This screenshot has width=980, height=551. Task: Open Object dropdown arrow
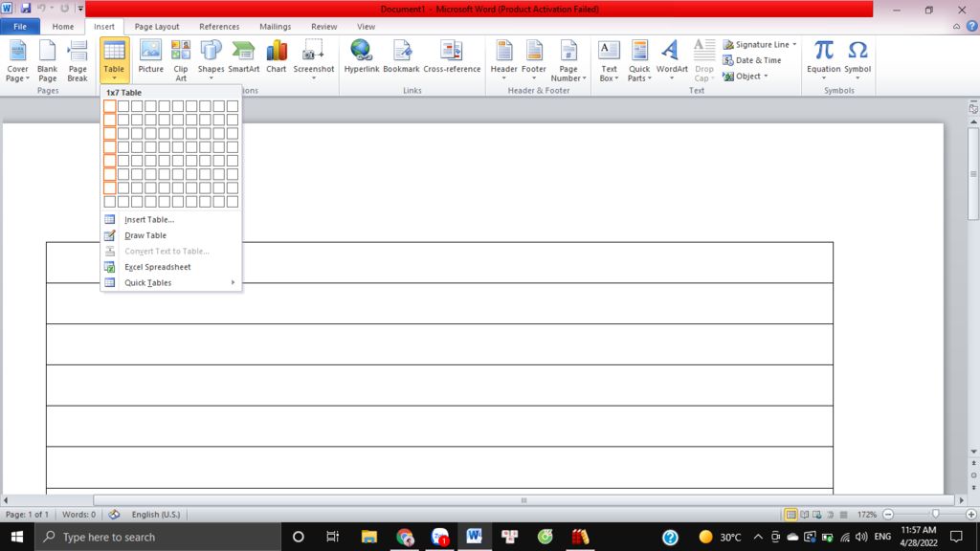click(766, 77)
